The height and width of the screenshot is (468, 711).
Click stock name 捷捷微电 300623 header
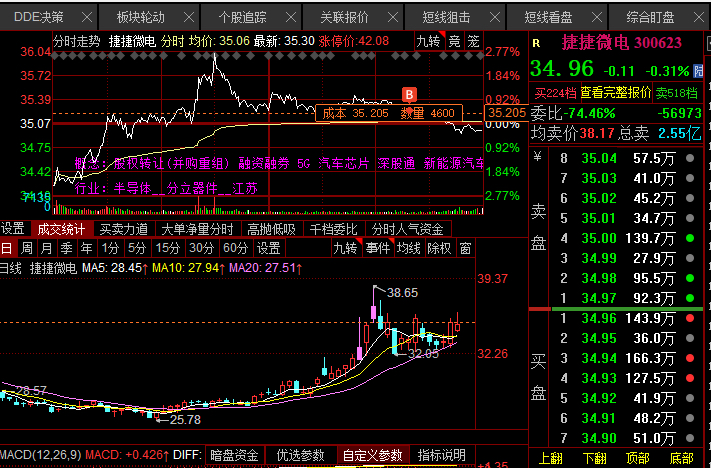[x=621, y=43]
